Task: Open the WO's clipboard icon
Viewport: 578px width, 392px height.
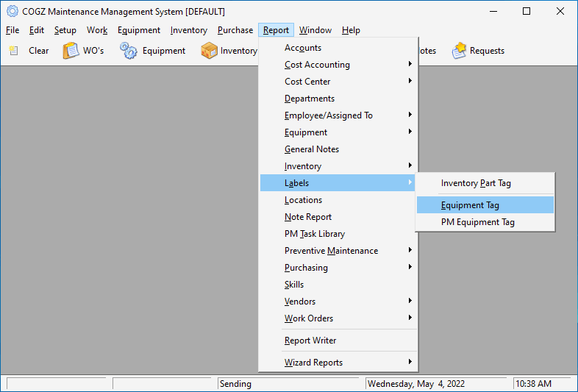Action: (x=71, y=51)
